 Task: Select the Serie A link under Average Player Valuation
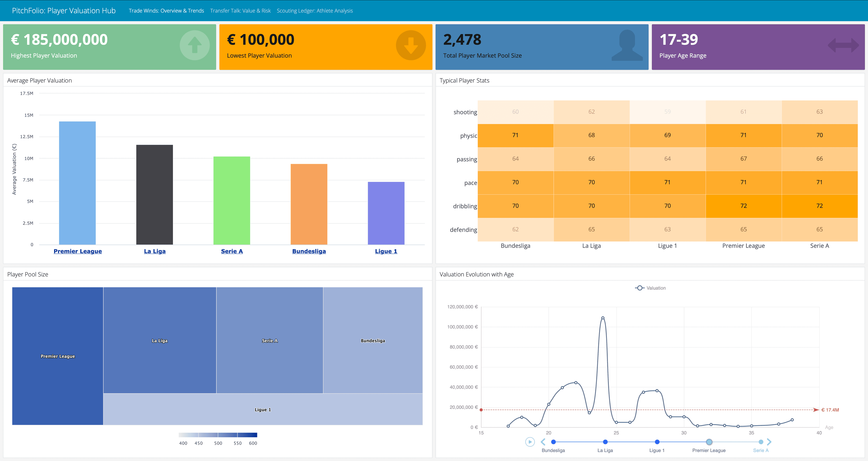pos(231,251)
